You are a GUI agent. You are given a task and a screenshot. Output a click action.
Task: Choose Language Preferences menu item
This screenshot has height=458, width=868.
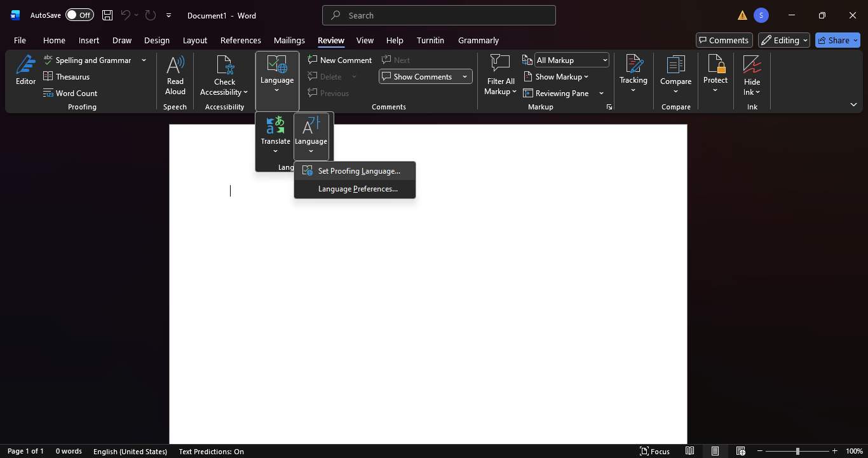point(355,189)
